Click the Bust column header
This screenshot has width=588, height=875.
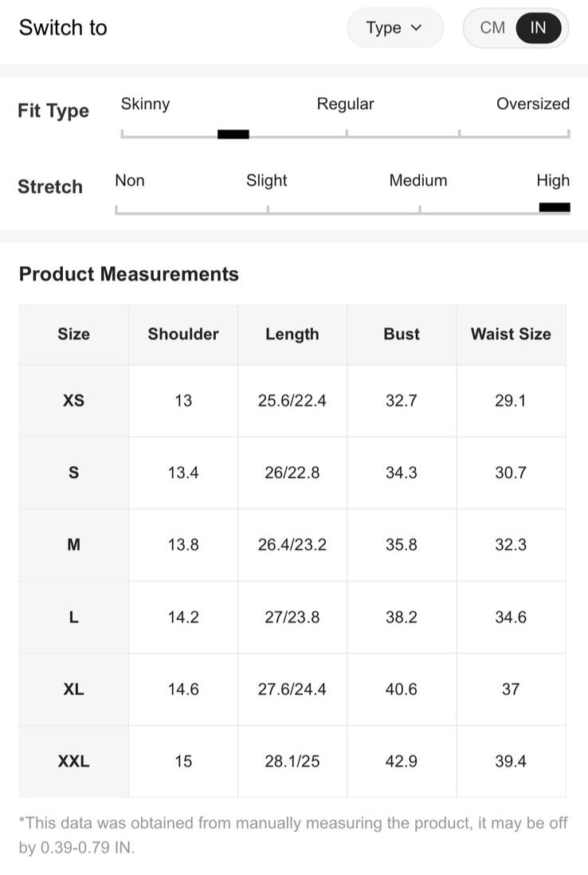pyautogui.click(x=402, y=334)
